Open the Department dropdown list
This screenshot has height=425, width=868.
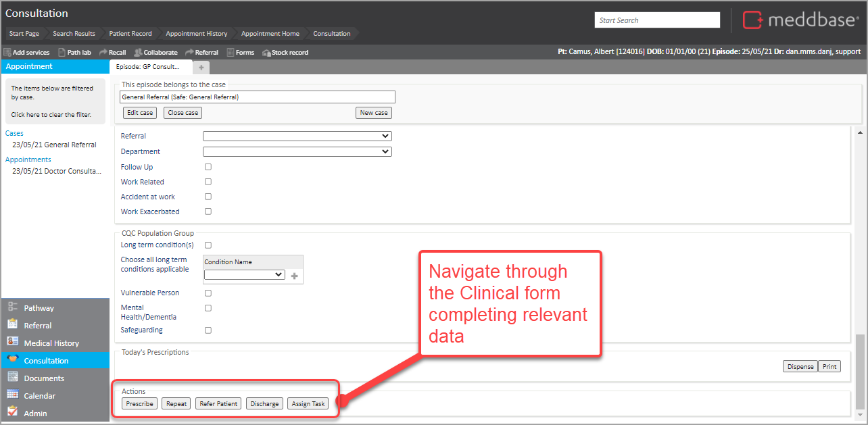297,151
